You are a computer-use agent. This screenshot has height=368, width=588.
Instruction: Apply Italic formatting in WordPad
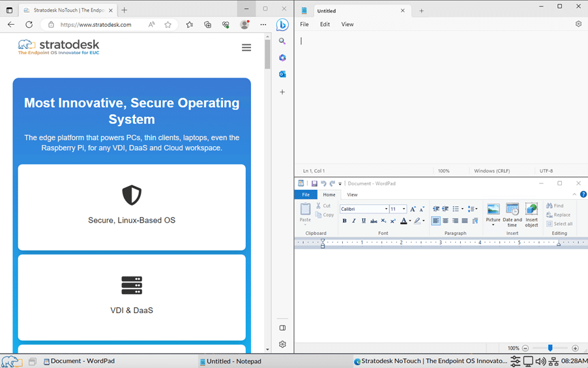(353, 221)
